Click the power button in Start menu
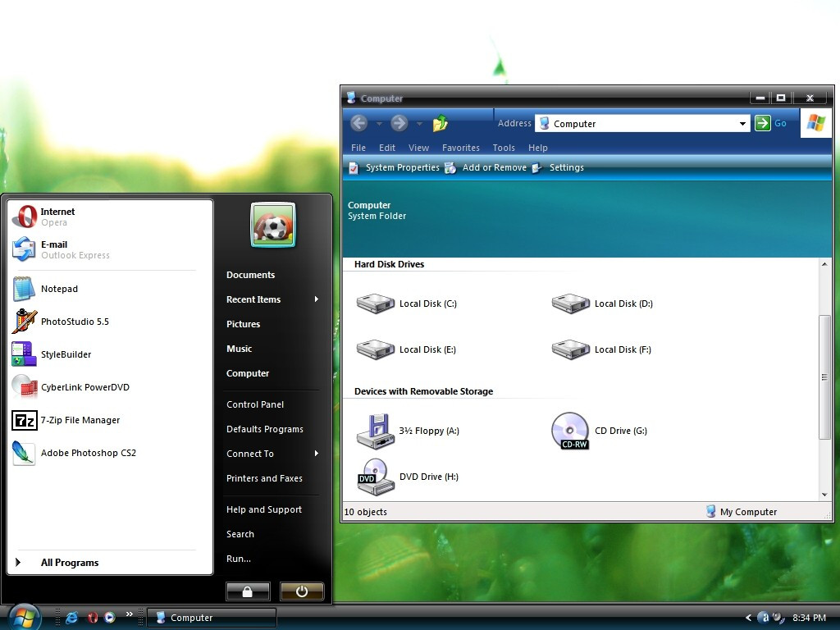The width and height of the screenshot is (840, 630). pyautogui.click(x=302, y=591)
